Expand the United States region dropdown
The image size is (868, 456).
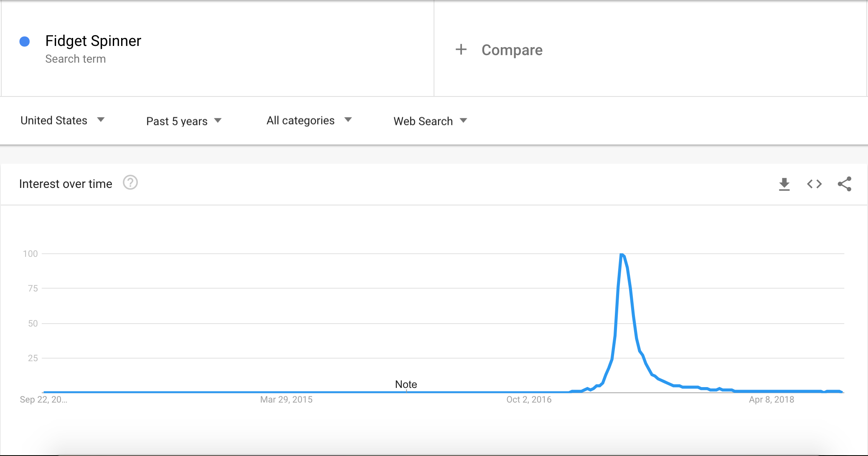click(62, 121)
